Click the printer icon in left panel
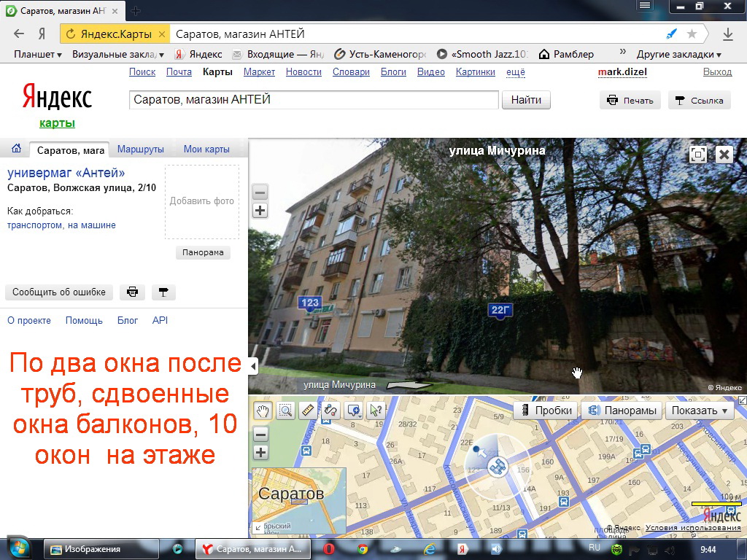The image size is (747, 560). coord(132,292)
